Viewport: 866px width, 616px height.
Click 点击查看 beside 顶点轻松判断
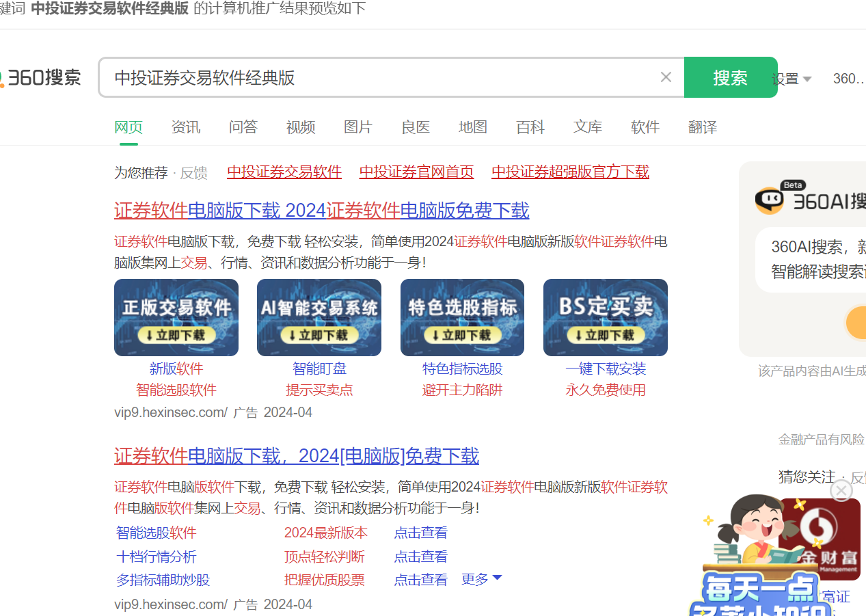tap(421, 557)
